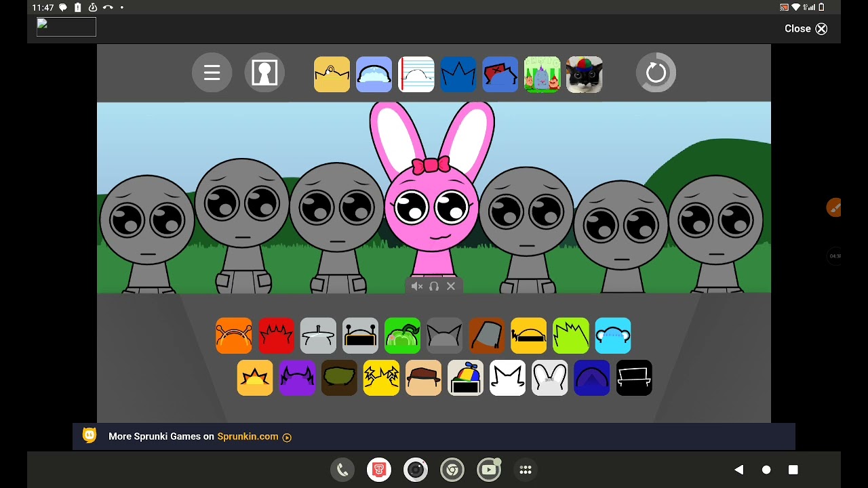Open the Phone app in the dock

click(x=342, y=470)
